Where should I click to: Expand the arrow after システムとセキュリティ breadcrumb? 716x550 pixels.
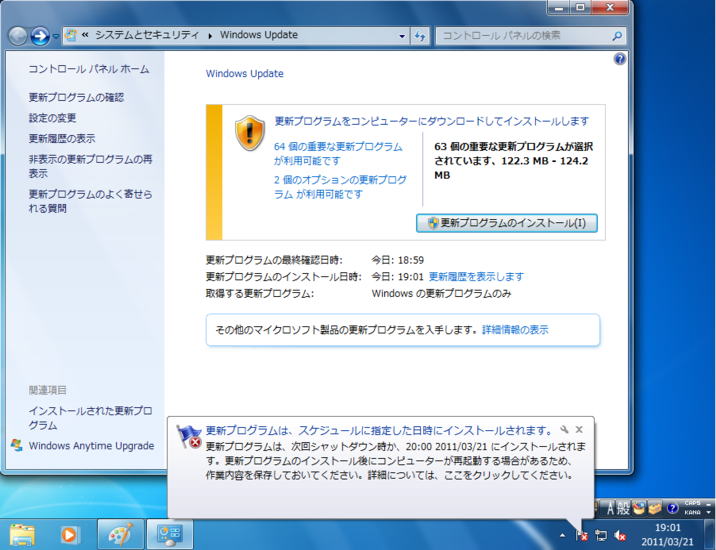[210, 36]
